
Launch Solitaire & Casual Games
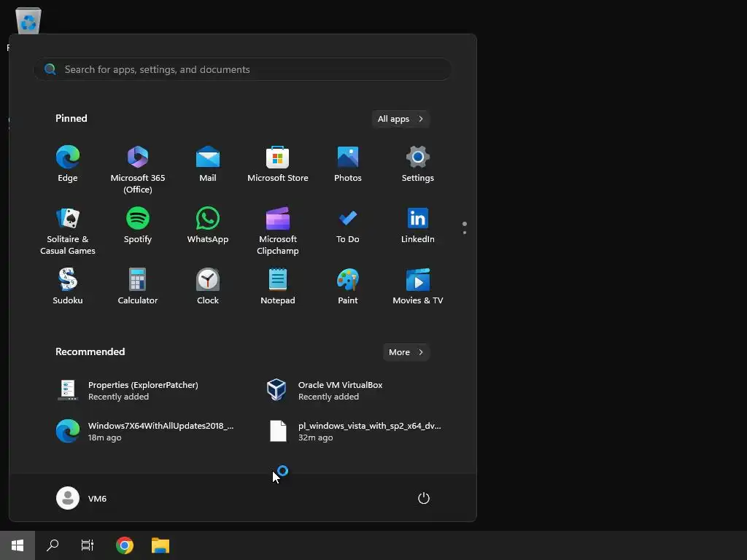pyautogui.click(x=68, y=231)
